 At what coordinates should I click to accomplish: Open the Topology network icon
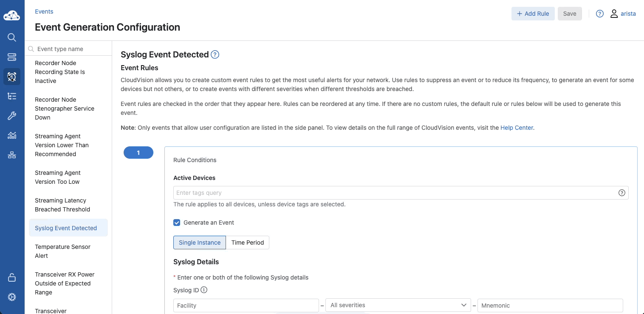[12, 155]
